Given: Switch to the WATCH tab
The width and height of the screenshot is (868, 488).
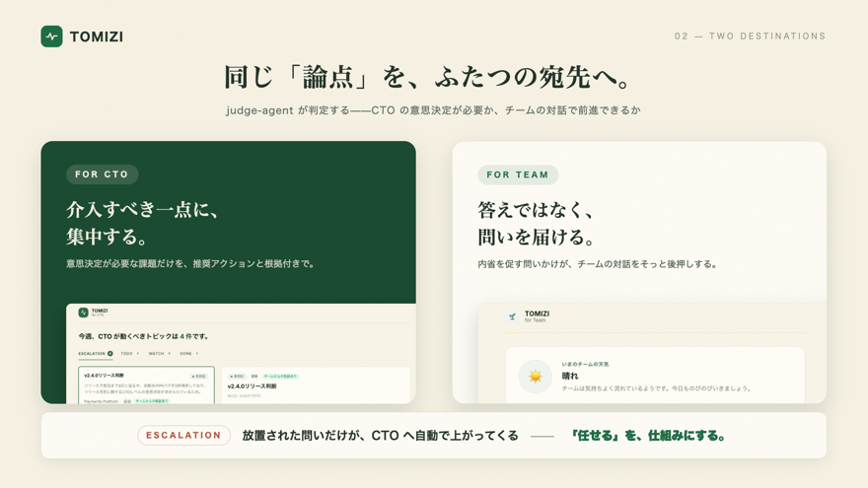Looking at the screenshot, I should coord(160,354).
